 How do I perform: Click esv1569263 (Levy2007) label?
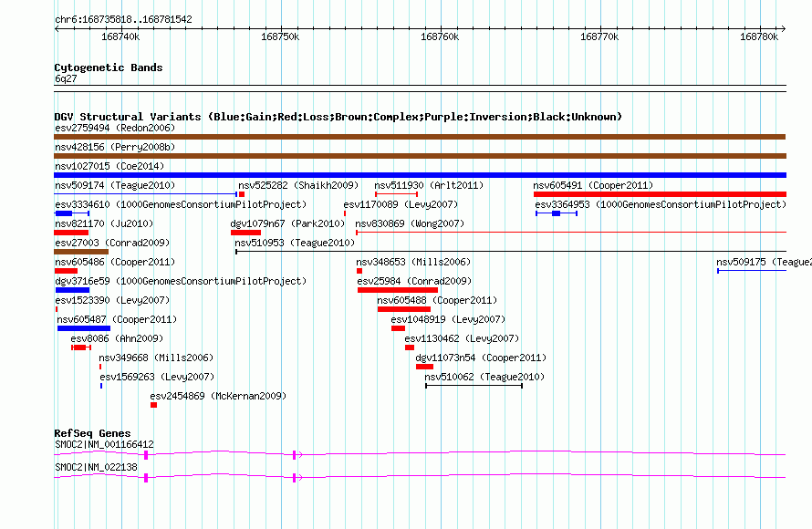(x=157, y=377)
